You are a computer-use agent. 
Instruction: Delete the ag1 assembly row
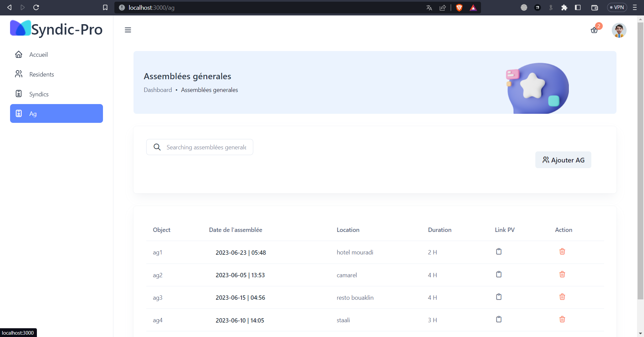(562, 252)
